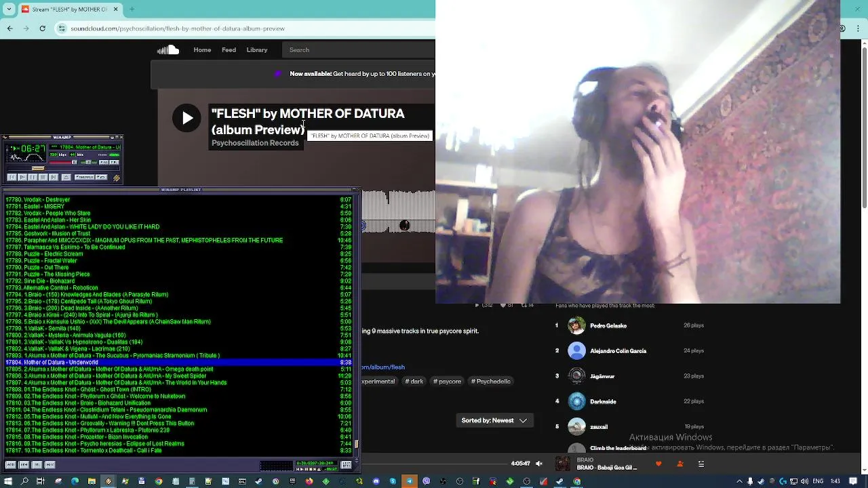Open Alejandro Colin Garcia fan profile
This screenshot has width=868, height=488.
618,351
